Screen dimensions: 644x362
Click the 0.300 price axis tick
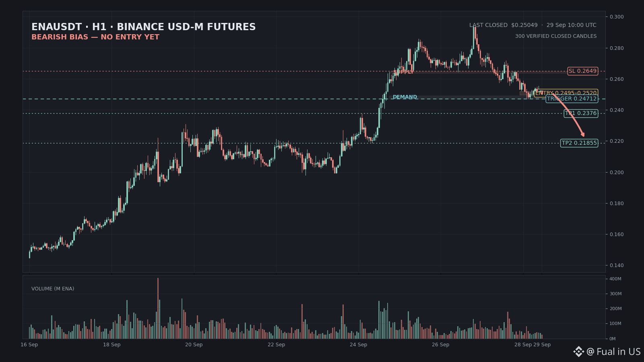coord(617,17)
